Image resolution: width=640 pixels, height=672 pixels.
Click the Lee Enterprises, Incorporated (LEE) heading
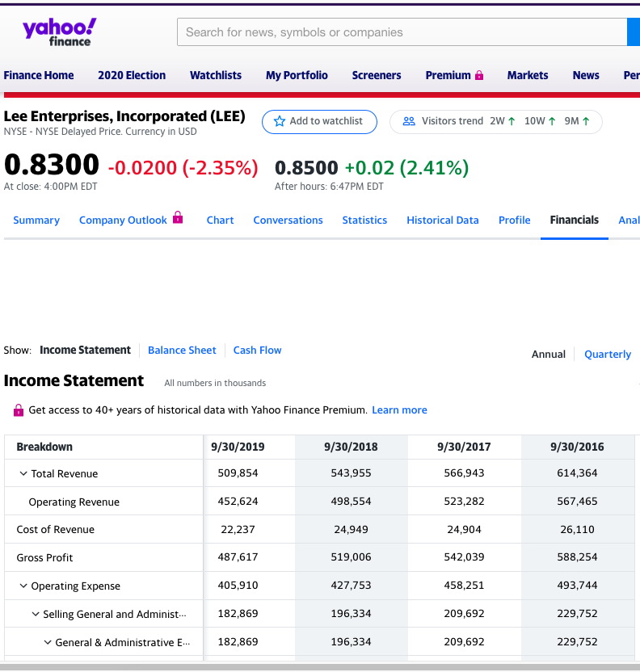click(x=124, y=116)
